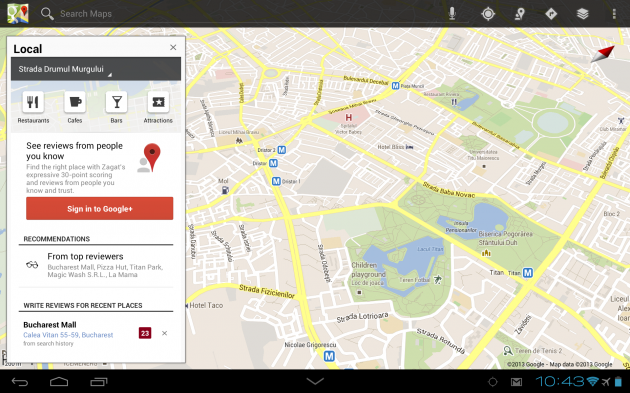The image size is (630, 393).
Task: Tap the search magnifier icon
Action: pos(47,14)
